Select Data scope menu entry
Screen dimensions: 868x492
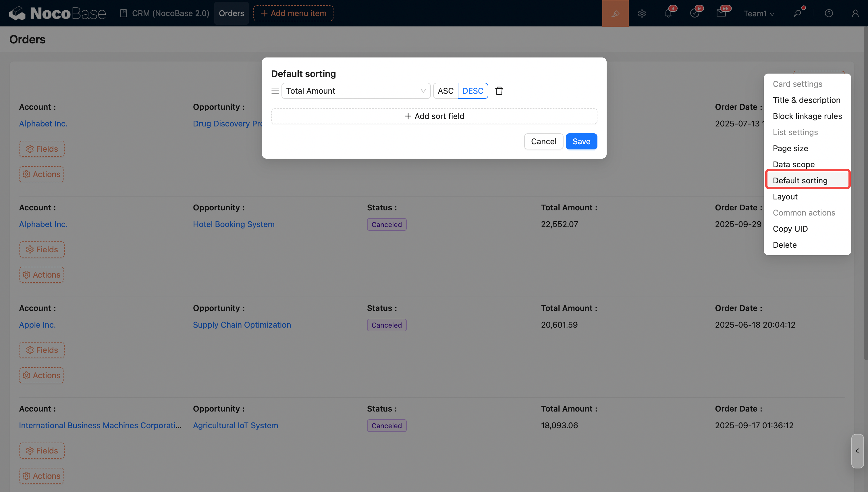click(793, 165)
